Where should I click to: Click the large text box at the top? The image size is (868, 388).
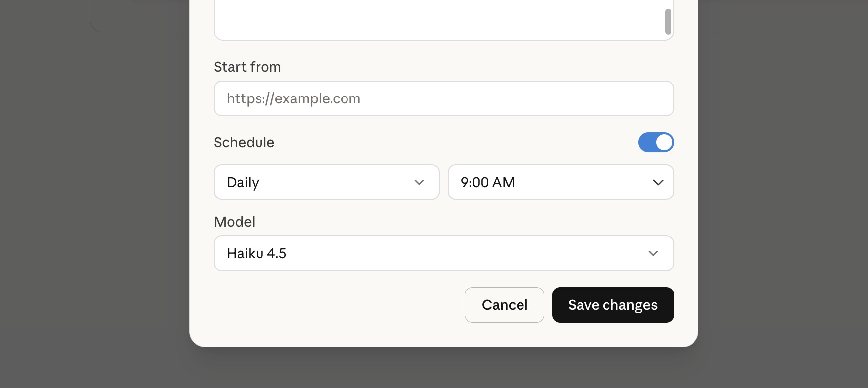point(443,17)
